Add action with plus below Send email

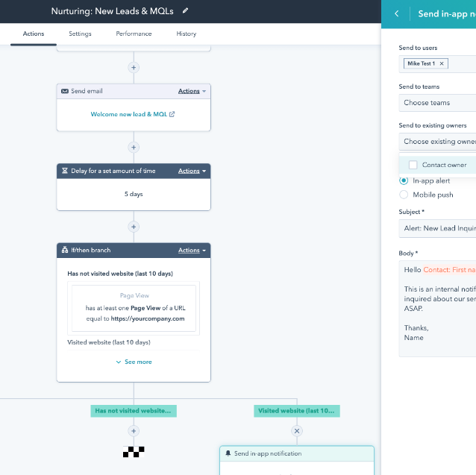[x=134, y=148]
